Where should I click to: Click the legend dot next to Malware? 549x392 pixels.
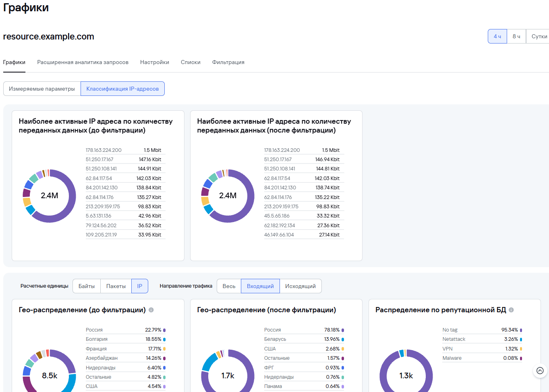click(521, 358)
